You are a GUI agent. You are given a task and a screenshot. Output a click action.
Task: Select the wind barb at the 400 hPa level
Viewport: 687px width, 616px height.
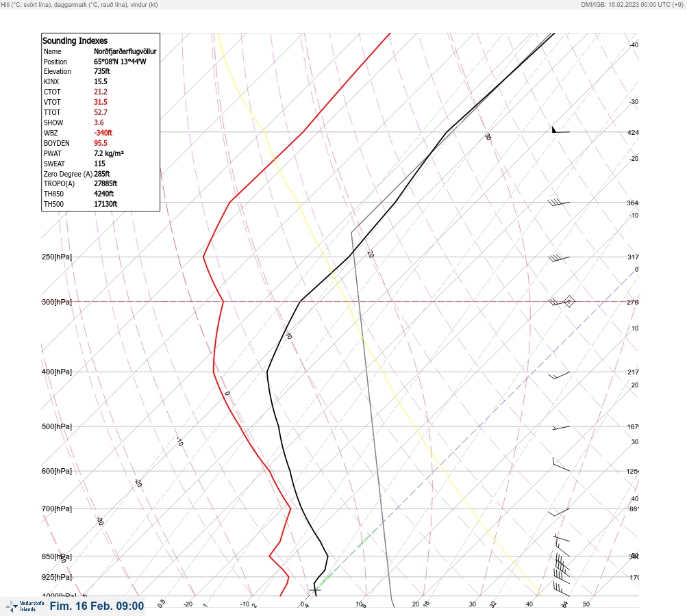point(559,375)
